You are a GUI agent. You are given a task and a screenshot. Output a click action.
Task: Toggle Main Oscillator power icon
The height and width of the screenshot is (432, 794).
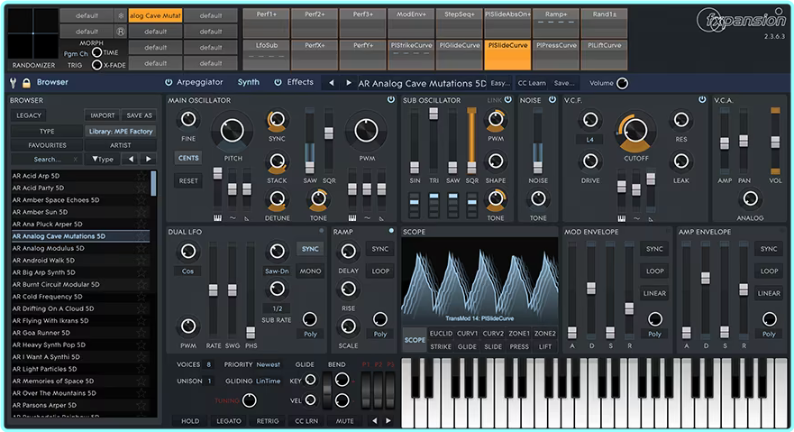pos(391,100)
